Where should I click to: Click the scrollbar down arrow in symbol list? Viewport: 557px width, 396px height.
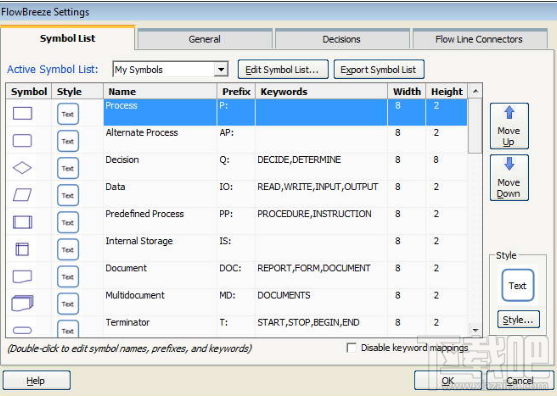[x=475, y=330]
